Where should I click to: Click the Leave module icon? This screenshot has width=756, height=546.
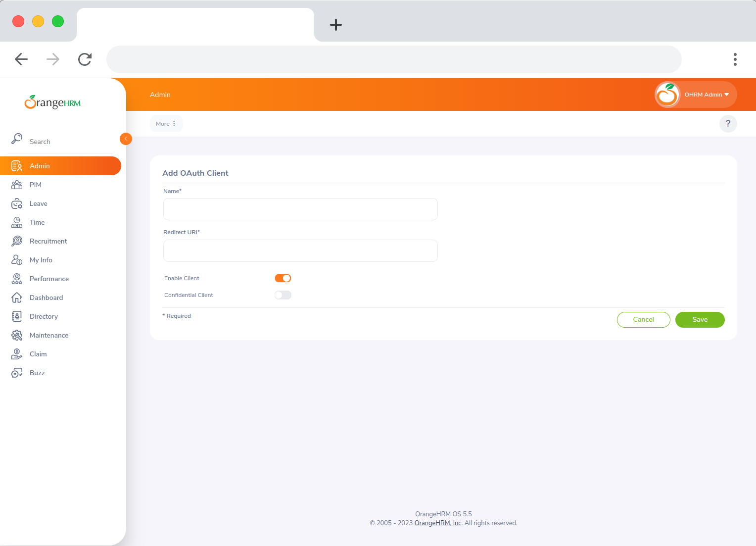pos(16,203)
